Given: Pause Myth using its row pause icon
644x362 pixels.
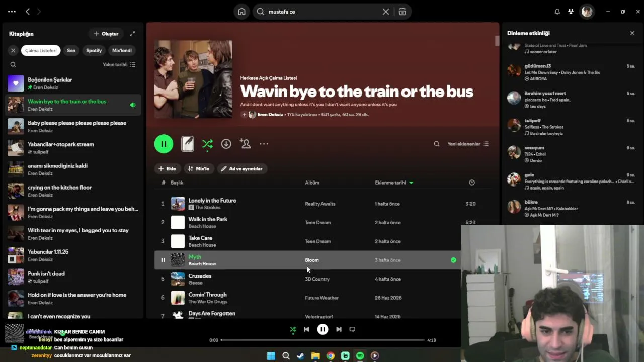Looking at the screenshot, I should 163,260.
